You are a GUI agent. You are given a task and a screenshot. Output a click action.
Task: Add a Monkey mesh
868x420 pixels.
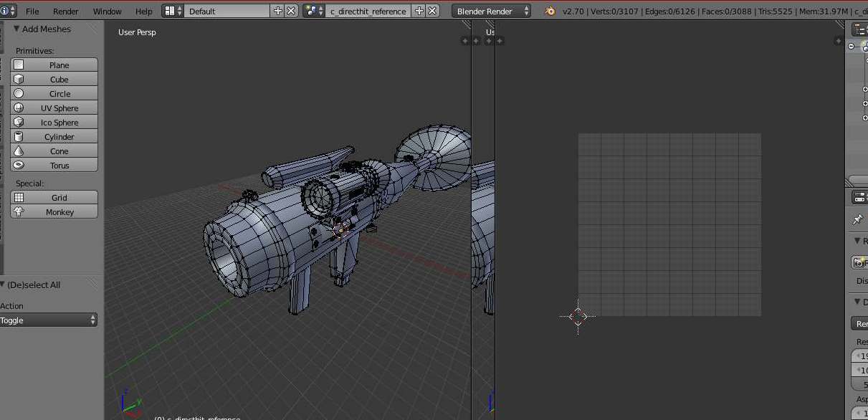(54, 211)
